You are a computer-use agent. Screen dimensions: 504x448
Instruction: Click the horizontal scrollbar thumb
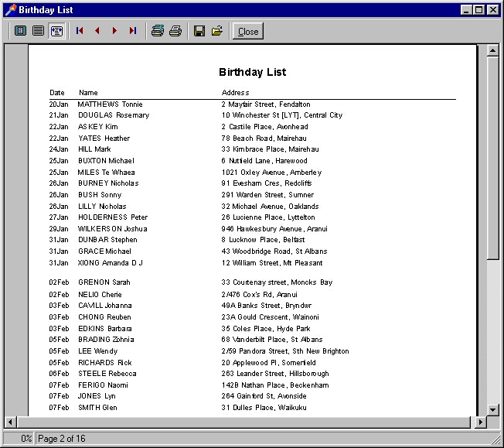[243, 422]
